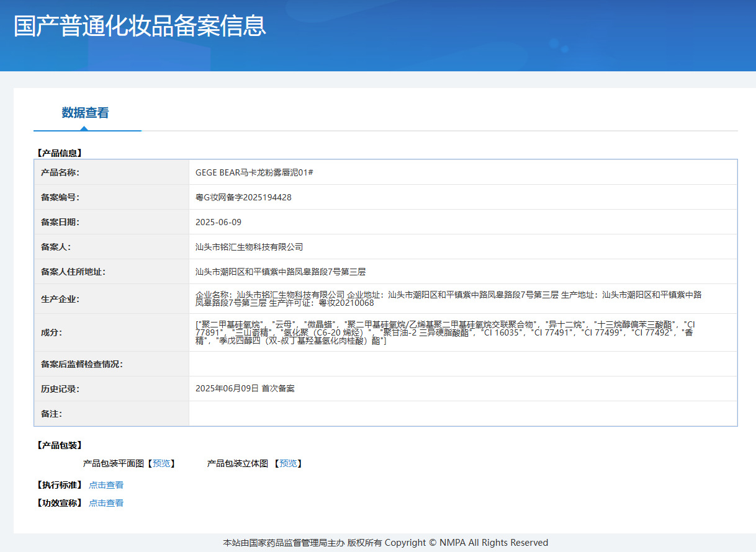The height and width of the screenshot is (552, 756).
Task: Click the 【产品包装】 section heading
Action: pos(59,445)
